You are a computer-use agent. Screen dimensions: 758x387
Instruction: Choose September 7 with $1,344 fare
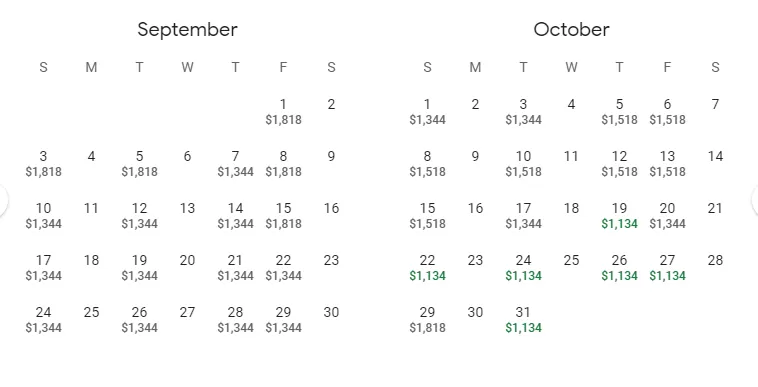(235, 163)
